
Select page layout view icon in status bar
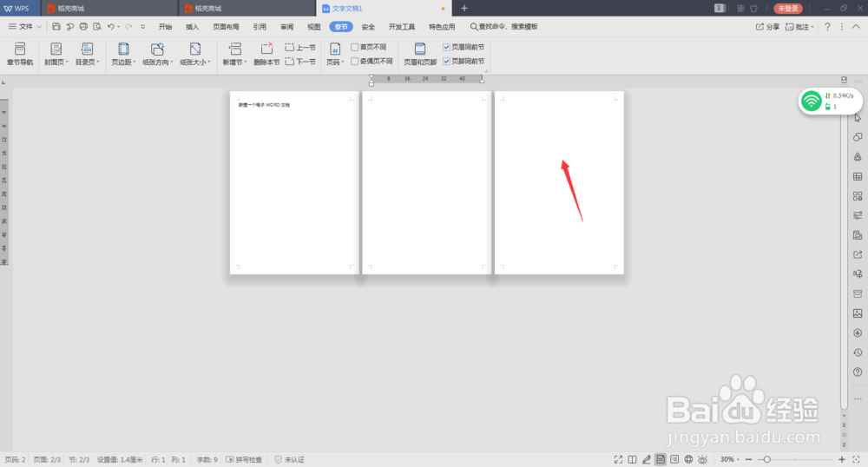(x=661, y=459)
